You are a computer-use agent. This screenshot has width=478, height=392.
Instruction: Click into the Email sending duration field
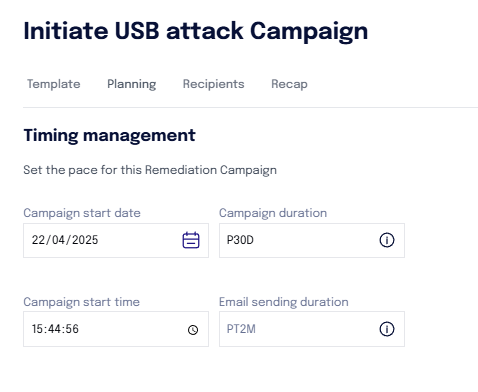[312, 329]
